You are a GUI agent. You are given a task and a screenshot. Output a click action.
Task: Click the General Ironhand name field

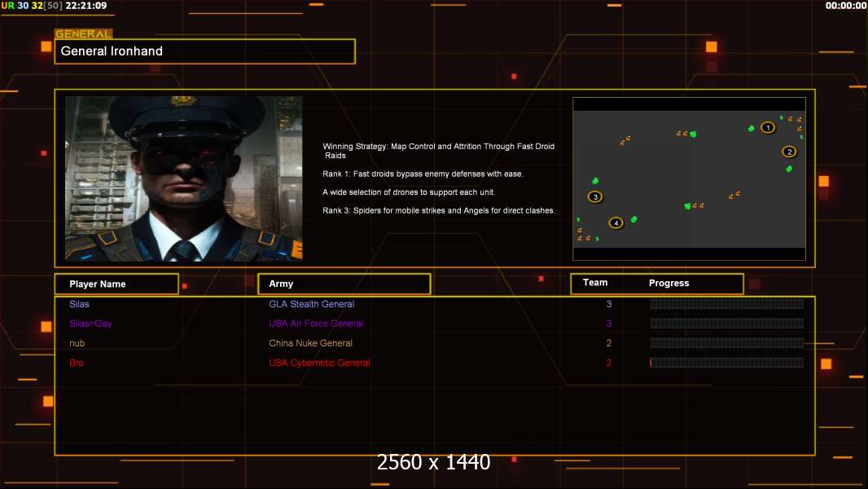tap(205, 51)
